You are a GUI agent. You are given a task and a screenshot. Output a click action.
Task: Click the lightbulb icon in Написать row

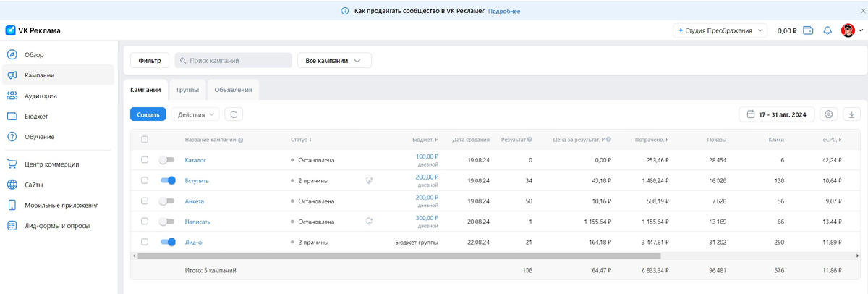click(369, 221)
